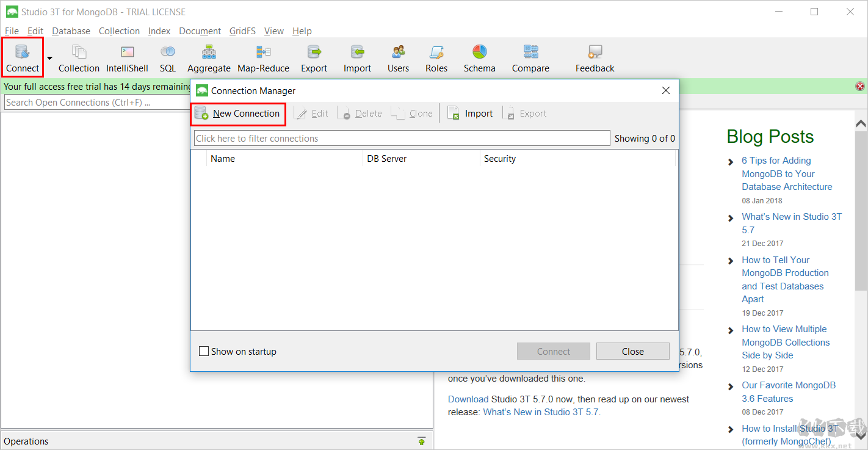Click Delete in Connection Manager toolbar
Image resolution: width=868 pixels, height=450 pixels.
pyautogui.click(x=361, y=114)
